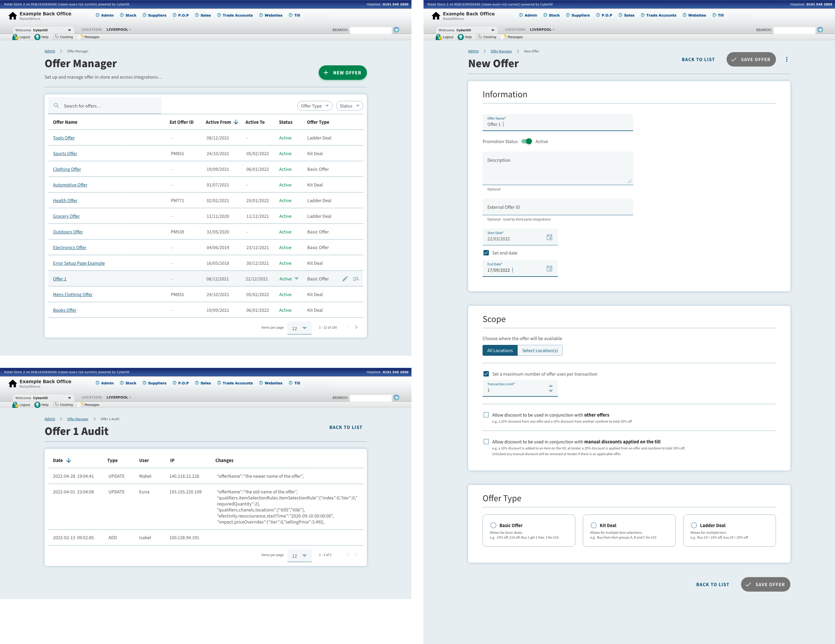Click into the External Offer ID field
This screenshot has width=835, height=644.
(558, 207)
